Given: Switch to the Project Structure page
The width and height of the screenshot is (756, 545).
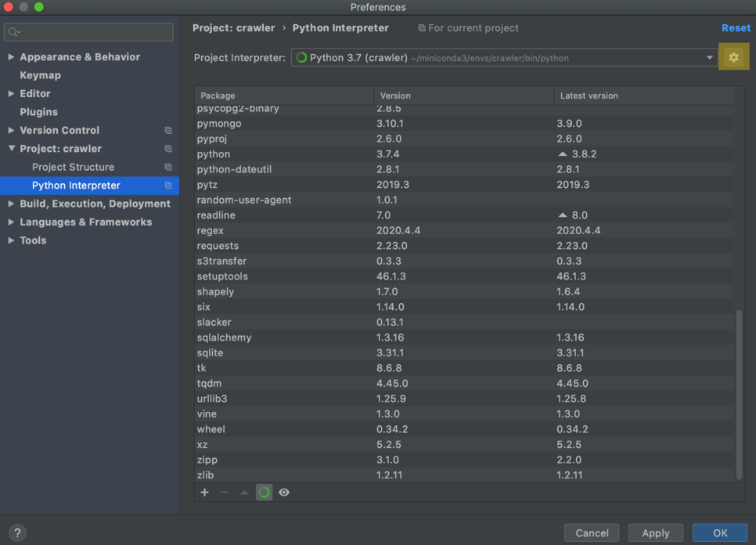Looking at the screenshot, I should (72, 167).
